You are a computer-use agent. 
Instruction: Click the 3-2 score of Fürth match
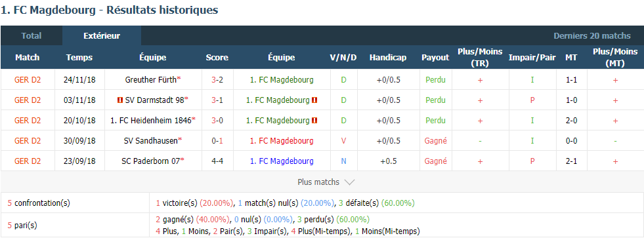[x=217, y=80]
